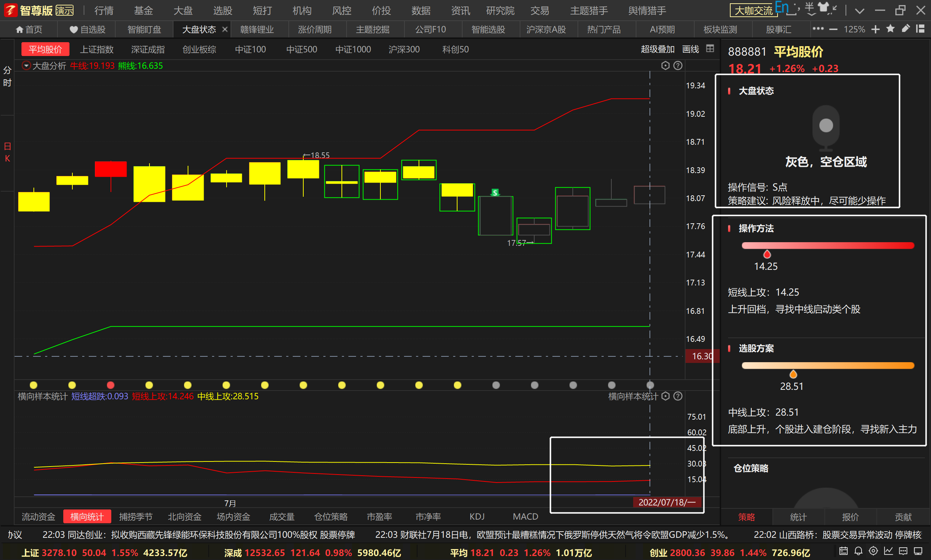Image resolution: width=931 pixels, height=560 pixels.
Task: Click the 125% zoom level
Action: [x=854, y=29]
